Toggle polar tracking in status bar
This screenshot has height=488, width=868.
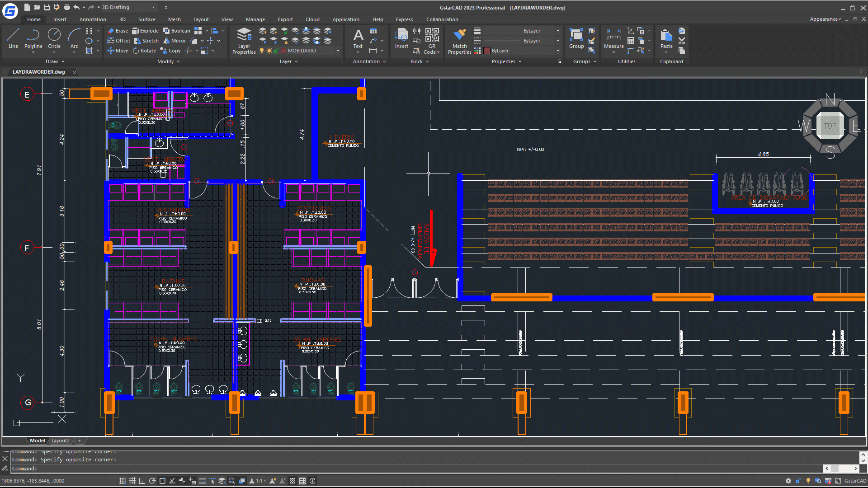pos(152,481)
